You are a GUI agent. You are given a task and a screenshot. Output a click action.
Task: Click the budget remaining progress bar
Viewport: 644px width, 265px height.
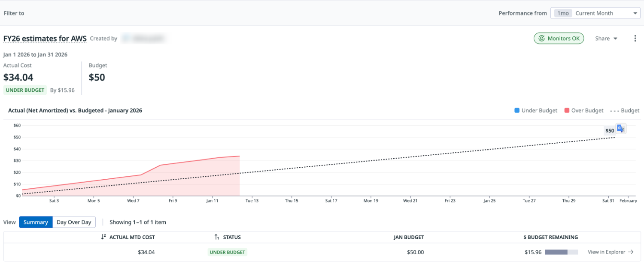click(561, 252)
